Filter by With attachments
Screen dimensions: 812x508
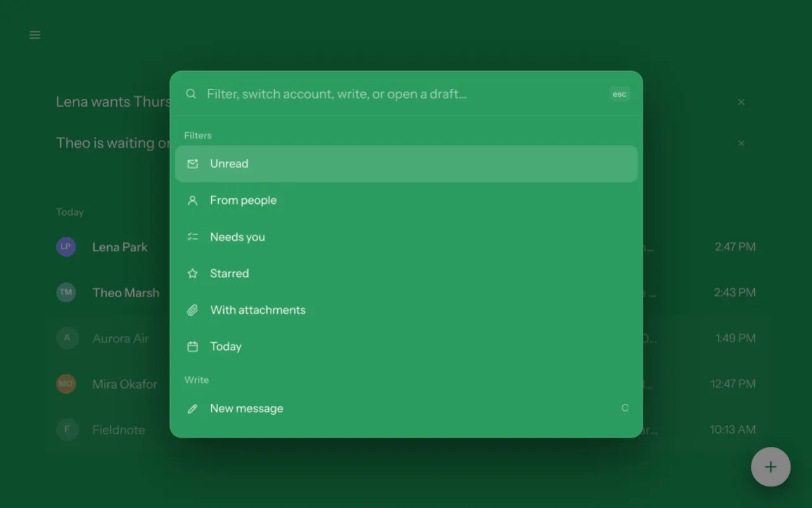pyautogui.click(x=406, y=310)
